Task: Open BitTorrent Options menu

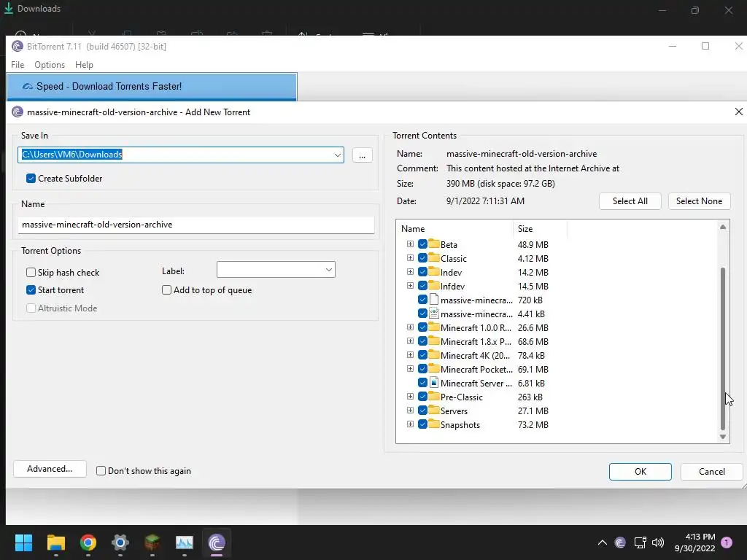Action: [x=50, y=65]
